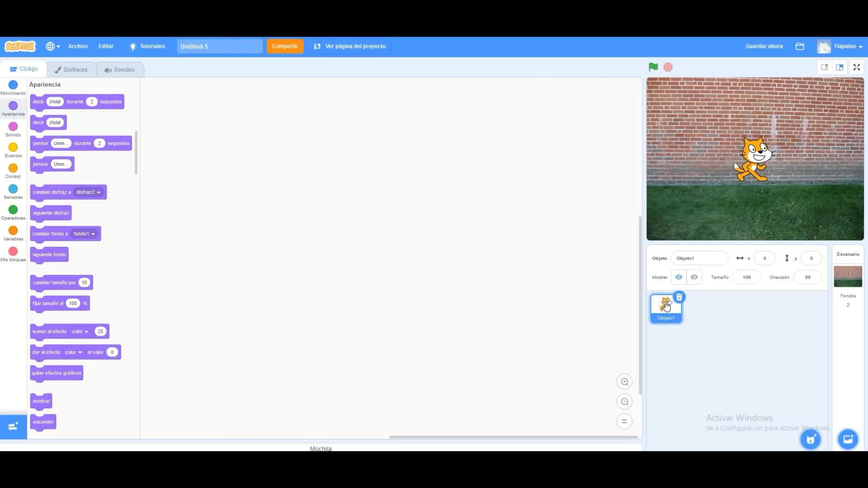Open the add extension button
868x488 pixels.
pos(13,427)
